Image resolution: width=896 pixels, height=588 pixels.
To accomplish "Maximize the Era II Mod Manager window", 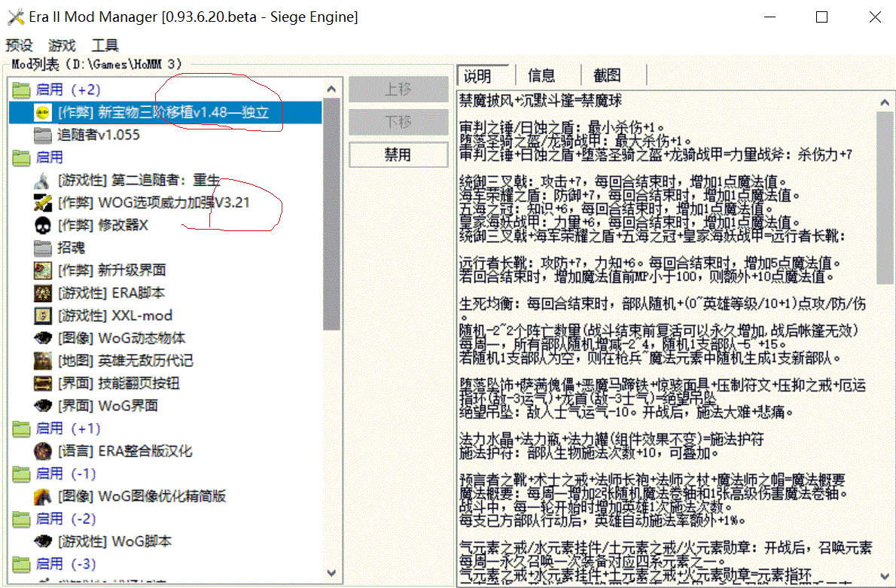I will pyautogui.click(x=821, y=17).
